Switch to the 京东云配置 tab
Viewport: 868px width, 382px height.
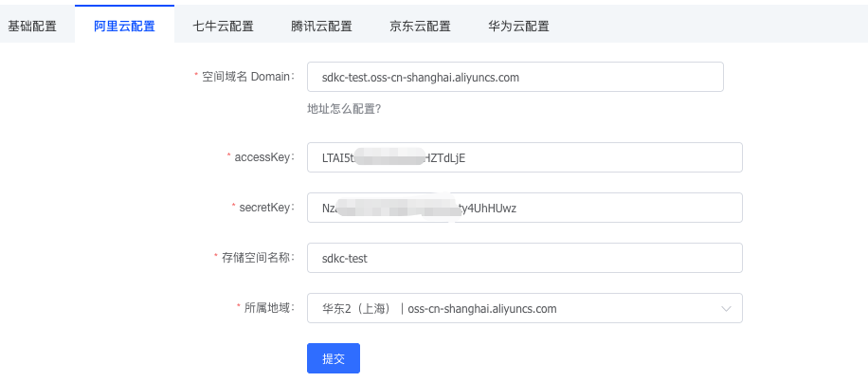tap(420, 26)
